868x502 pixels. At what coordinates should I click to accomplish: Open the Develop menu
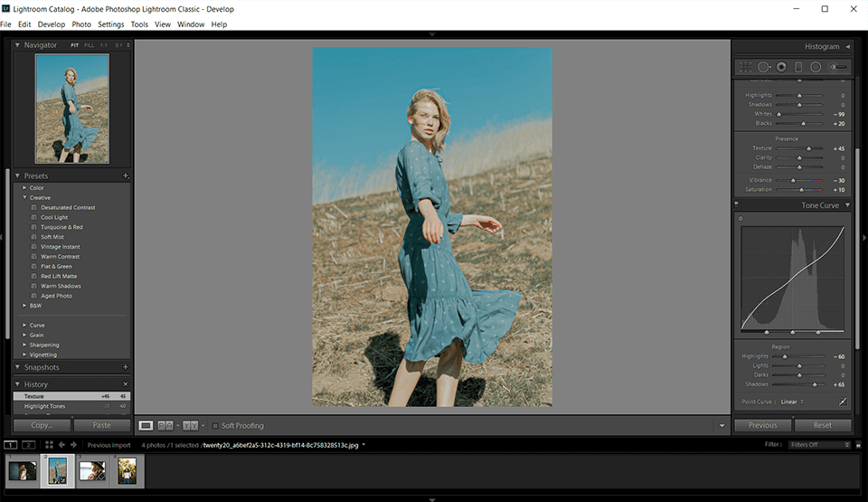coord(51,24)
